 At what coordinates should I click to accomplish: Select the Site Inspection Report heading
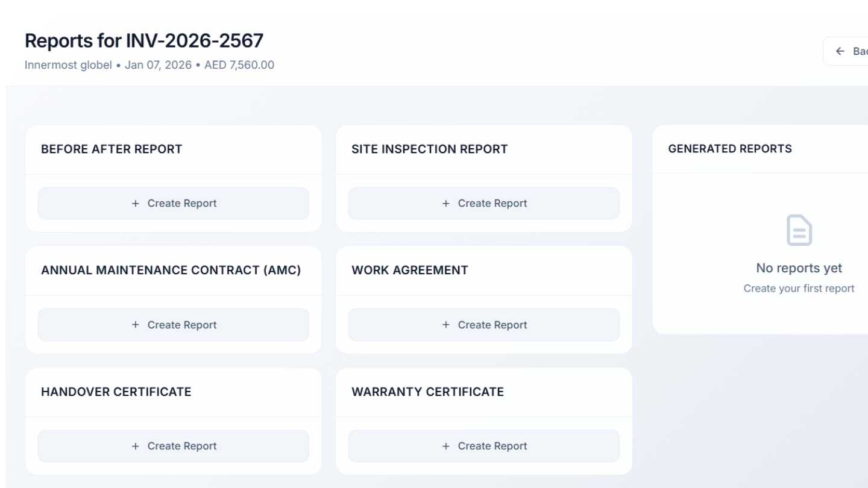point(429,149)
